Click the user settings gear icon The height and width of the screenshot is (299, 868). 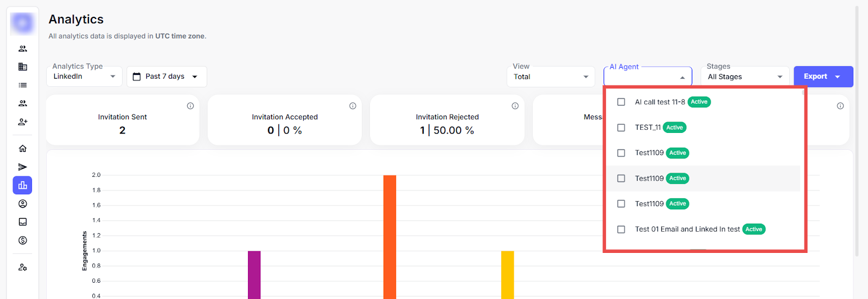pos(22,268)
